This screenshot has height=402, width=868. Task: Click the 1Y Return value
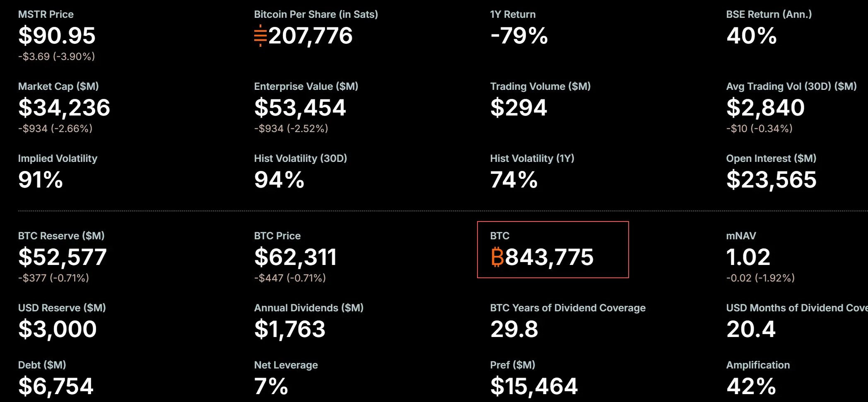pos(519,36)
